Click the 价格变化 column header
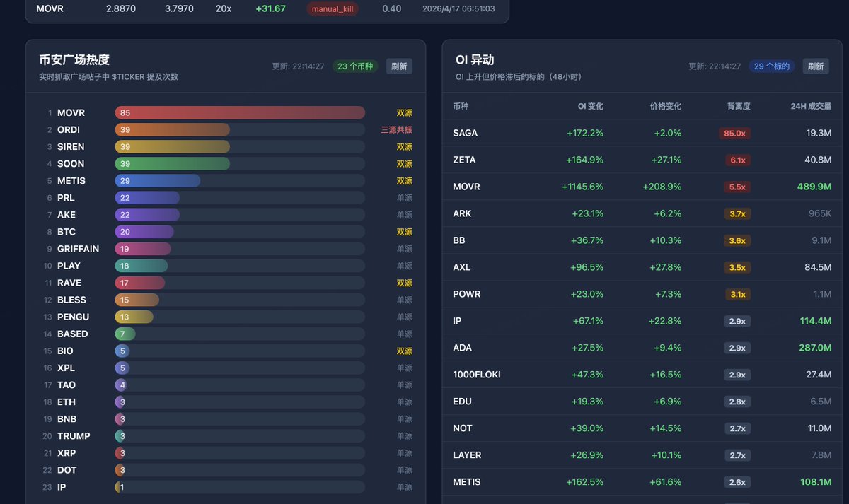 [666, 106]
